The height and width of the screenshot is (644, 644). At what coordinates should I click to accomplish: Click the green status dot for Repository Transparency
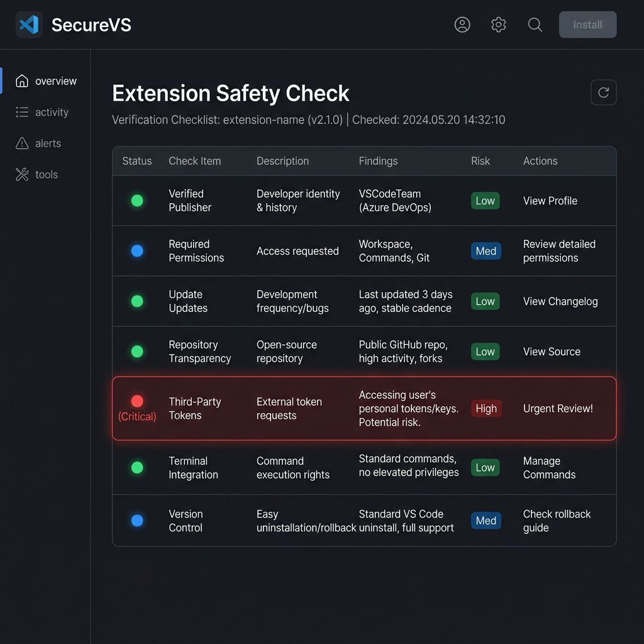[137, 351]
